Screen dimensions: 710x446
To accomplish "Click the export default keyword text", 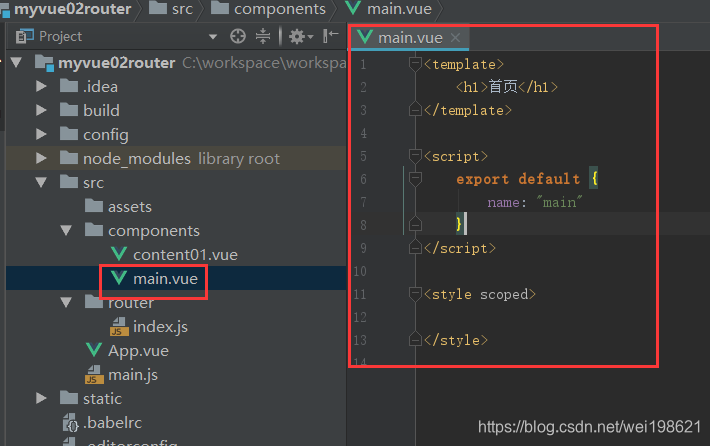I will point(518,179).
